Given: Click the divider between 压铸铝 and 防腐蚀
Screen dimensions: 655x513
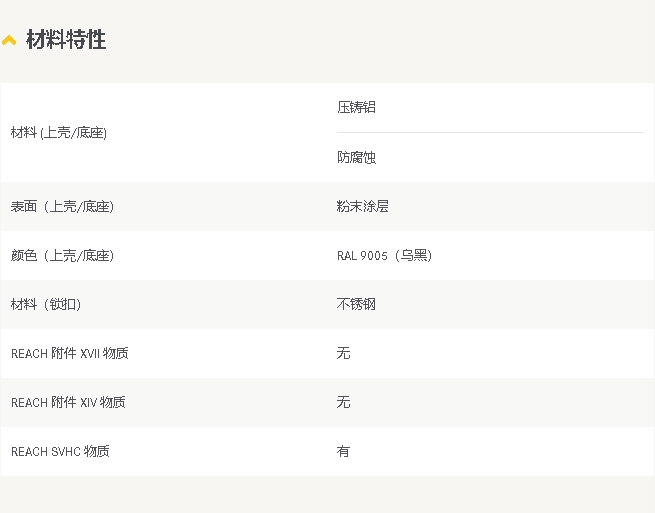Looking at the screenshot, I should [490, 132].
